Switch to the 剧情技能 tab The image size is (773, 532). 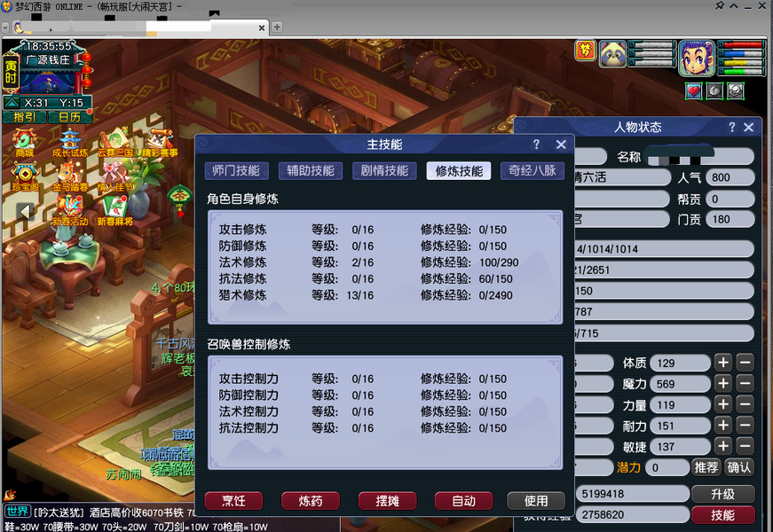(384, 171)
